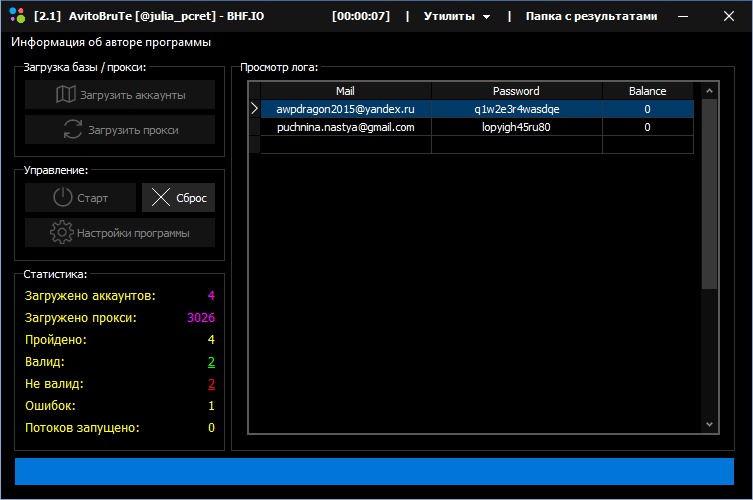Image resolution: width=753 pixels, height=500 pixels.
Task: Close the AvitoBruTe window
Action: 729,16
